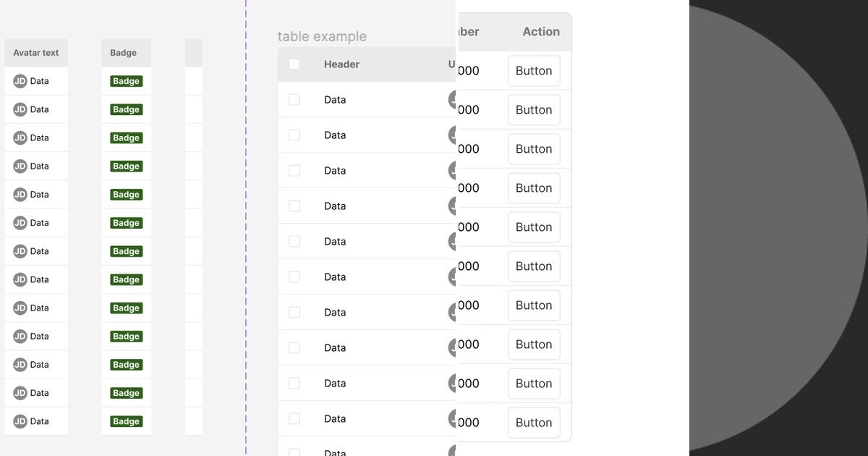The width and height of the screenshot is (868, 456).
Task: Click the JD avatar in the fifth row
Action: pos(20,194)
